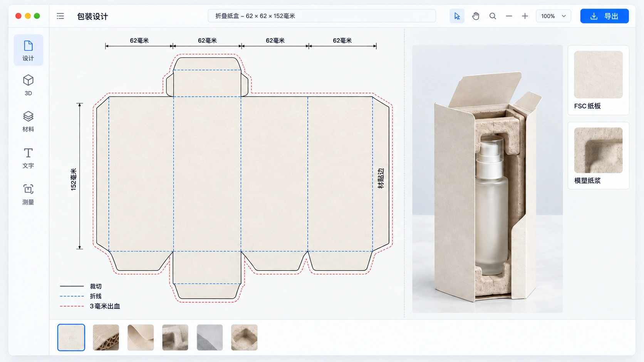
Task: Select the 文字 (Text) tool
Action: [x=29, y=158]
